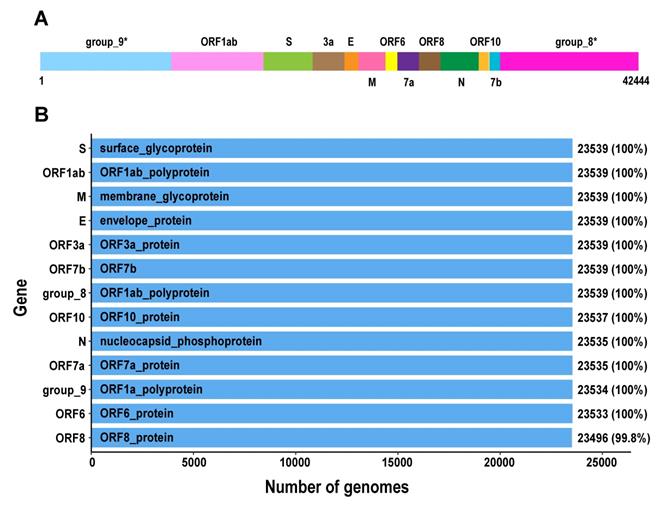666x509 pixels.
Task: Select the yellow ORF6 segment in the genome map
Action: pyautogui.click(x=391, y=61)
